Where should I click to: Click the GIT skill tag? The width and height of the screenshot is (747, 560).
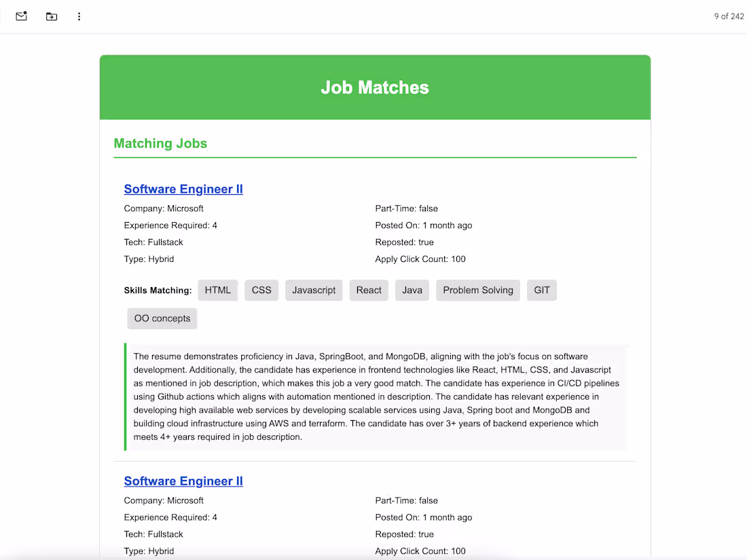coord(542,290)
